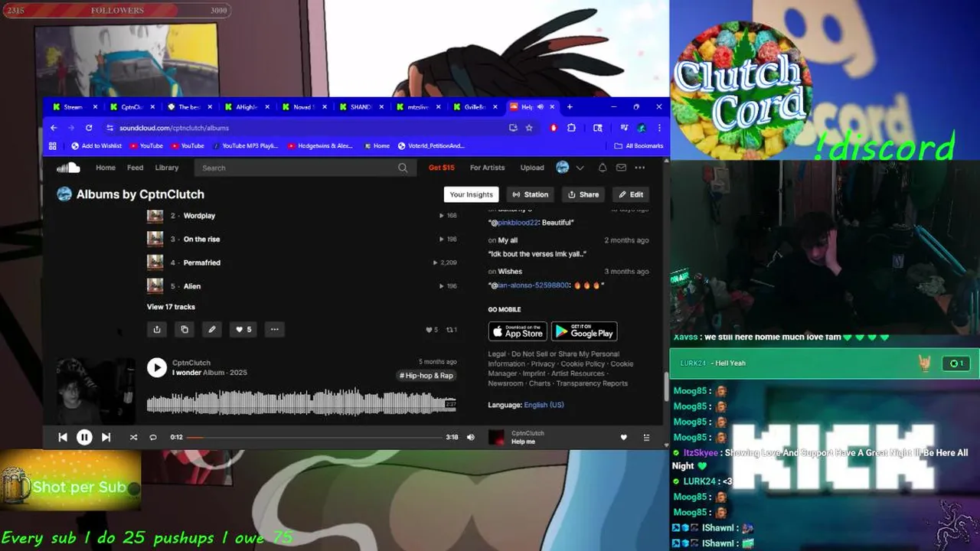Open the SoundCloud Home nav item

coord(106,168)
